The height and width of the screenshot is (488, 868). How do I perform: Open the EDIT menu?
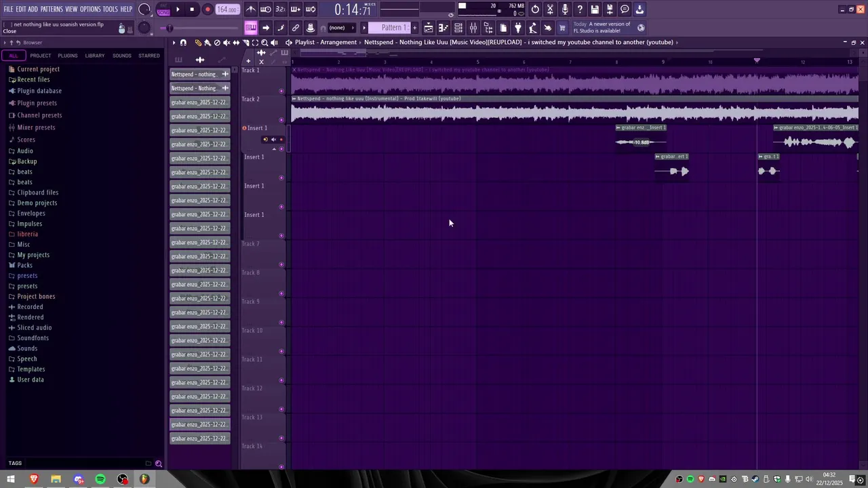21,9
